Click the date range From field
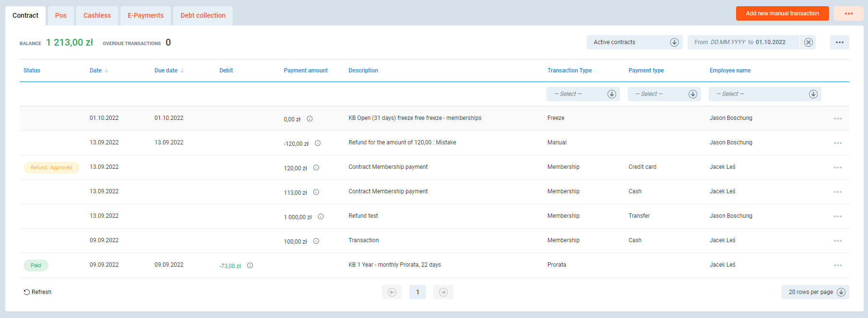 pyautogui.click(x=727, y=42)
